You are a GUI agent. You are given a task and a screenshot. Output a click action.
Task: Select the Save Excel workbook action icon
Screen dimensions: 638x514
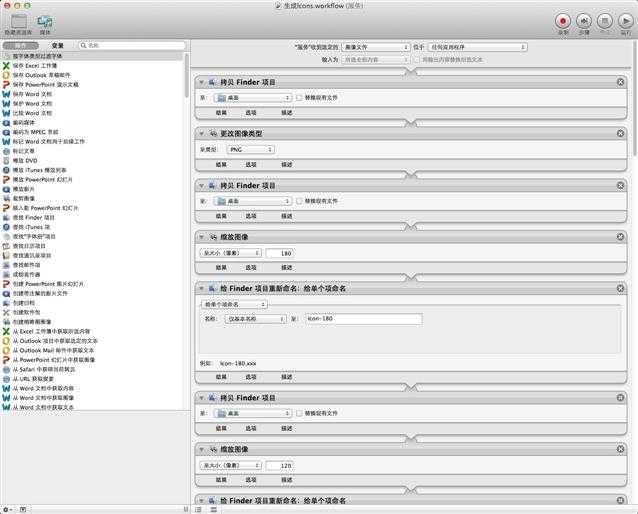[x=6, y=66]
